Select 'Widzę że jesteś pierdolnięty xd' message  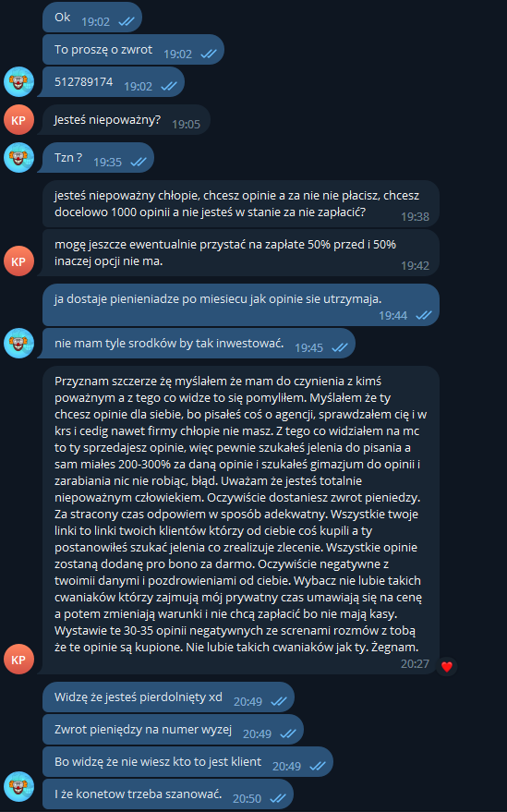click(168, 697)
